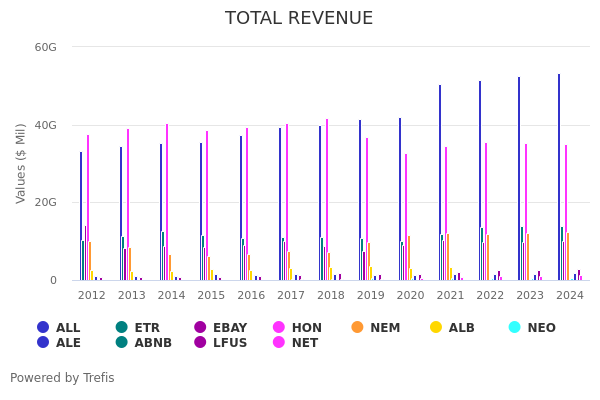The height and width of the screenshot is (400, 600).
Task: Click the tall blue ALL bar for 2024
Action: pos(559,180)
